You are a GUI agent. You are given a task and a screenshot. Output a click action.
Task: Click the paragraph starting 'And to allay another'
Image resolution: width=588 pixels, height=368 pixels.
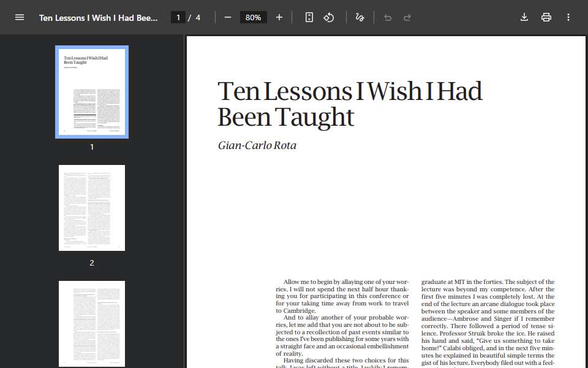pyautogui.click(x=342, y=335)
